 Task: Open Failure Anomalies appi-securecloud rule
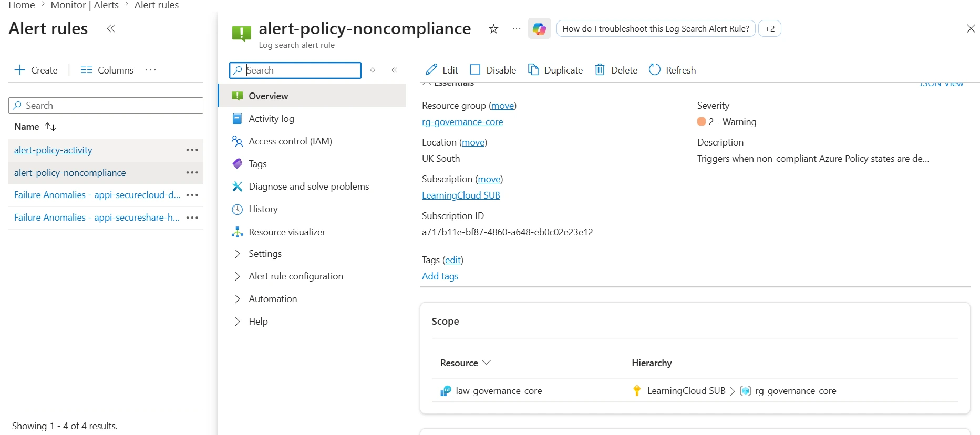click(x=97, y=195)
